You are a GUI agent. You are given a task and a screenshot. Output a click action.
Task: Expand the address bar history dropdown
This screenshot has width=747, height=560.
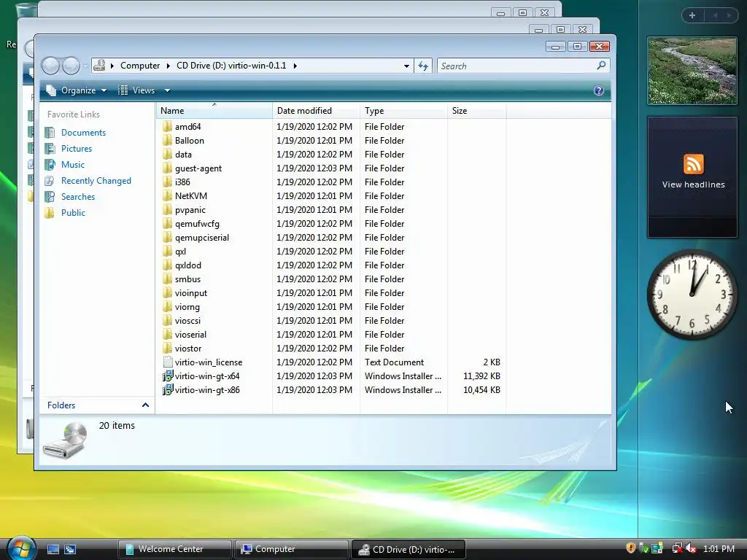point(406,66)
